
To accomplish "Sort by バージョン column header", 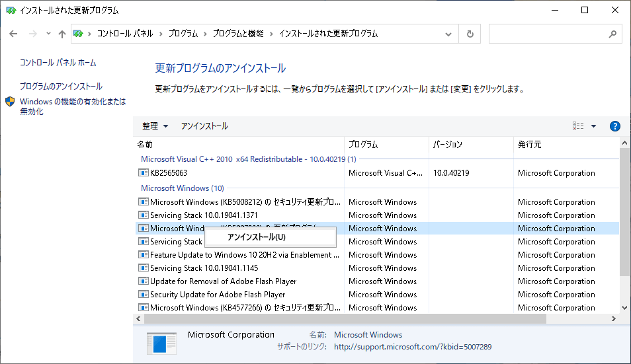I will [471, 145].
